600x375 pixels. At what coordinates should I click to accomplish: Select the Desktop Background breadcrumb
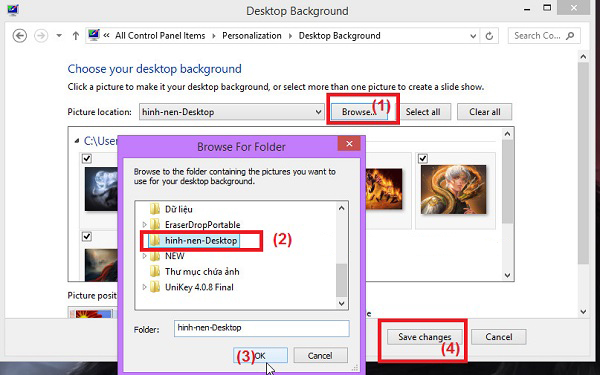(339, 36)
